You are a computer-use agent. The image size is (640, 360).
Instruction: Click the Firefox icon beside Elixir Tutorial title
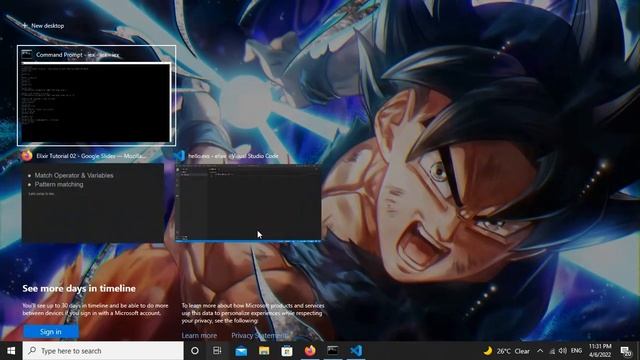point(27,156)
